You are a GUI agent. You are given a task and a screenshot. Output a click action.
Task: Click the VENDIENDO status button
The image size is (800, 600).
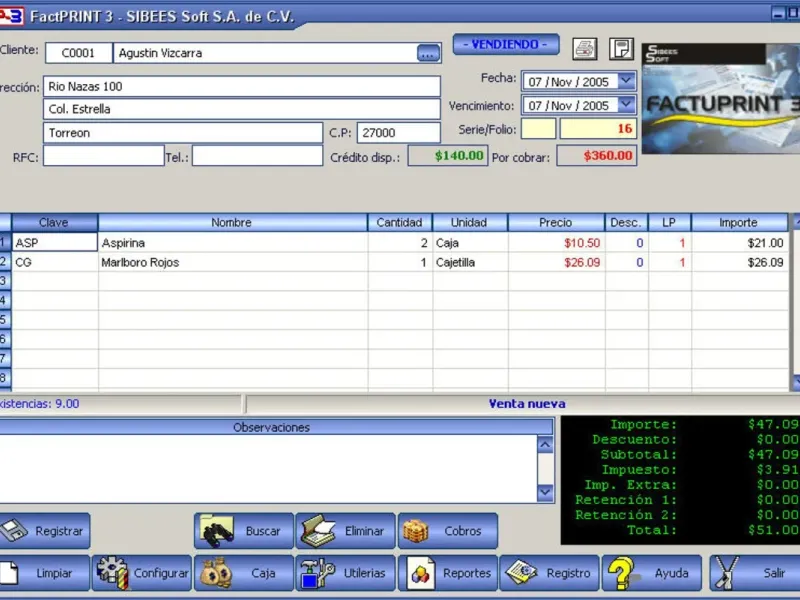(x=506, y=44)
